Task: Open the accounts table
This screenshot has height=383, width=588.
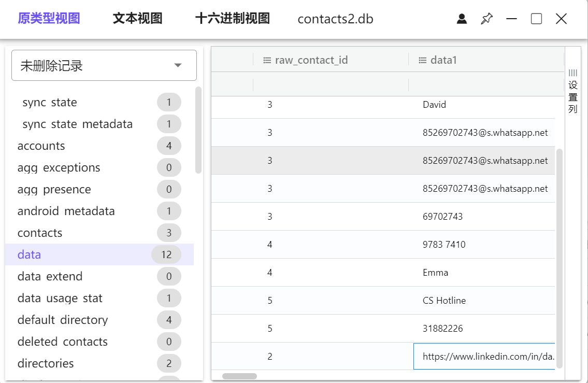Action: pos(41,146)
